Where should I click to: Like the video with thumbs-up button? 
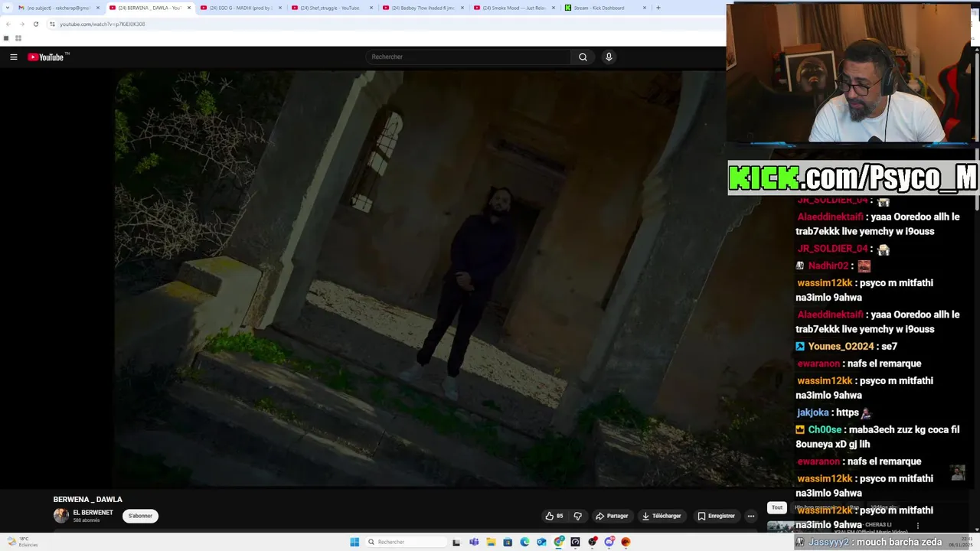pos(554,516)
